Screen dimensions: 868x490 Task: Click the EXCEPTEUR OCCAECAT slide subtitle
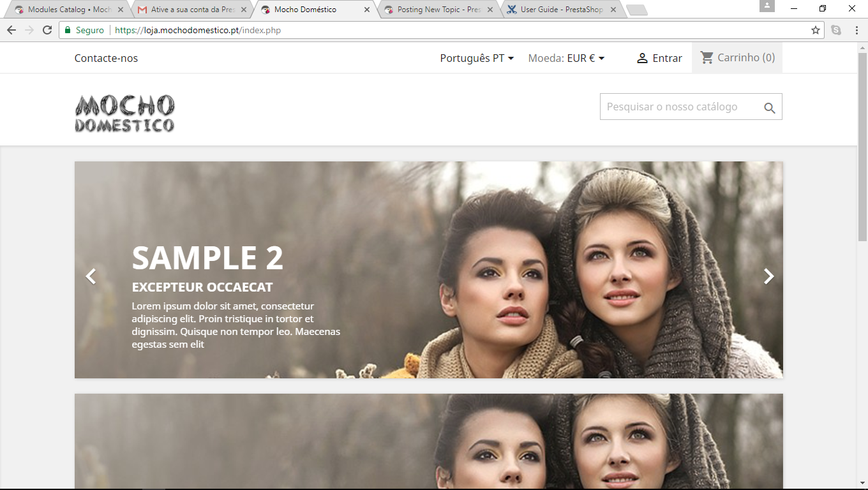click(x=202, y=287)
